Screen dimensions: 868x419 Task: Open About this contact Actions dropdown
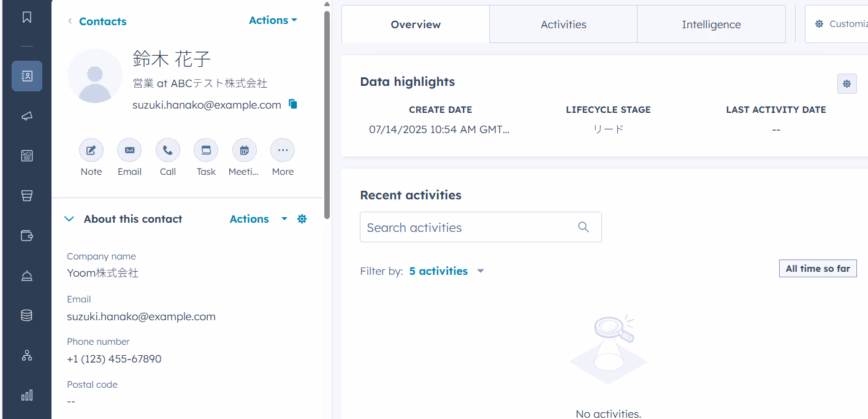[258, 219]
